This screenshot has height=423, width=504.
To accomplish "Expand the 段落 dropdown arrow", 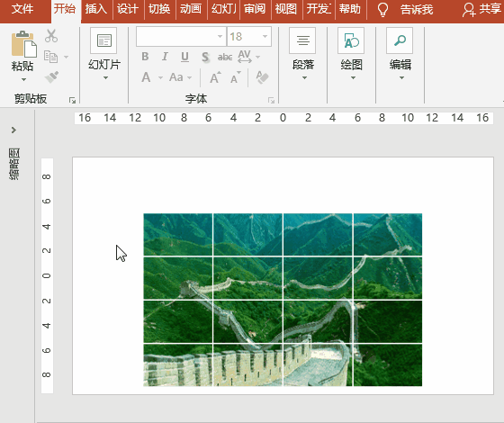I will click(304, 78).
